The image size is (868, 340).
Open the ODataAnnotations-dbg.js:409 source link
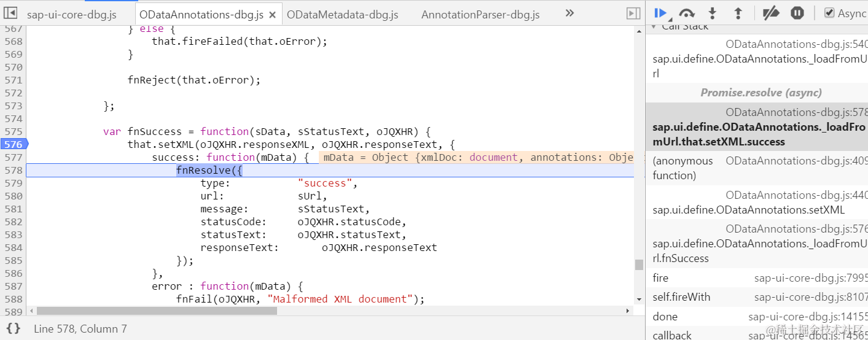797,161
